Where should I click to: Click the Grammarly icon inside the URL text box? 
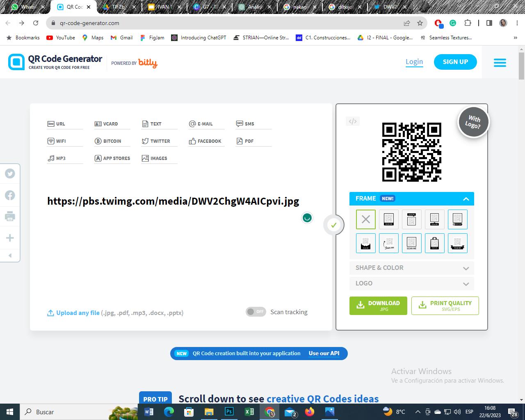(307, 217)
